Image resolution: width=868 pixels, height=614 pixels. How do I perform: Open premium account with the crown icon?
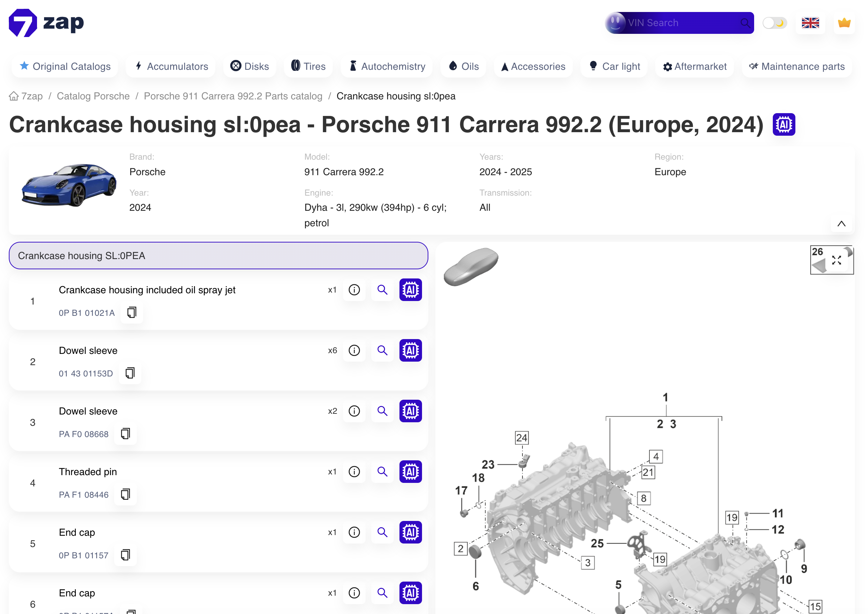pyautogui.click(x=844, y=23)
